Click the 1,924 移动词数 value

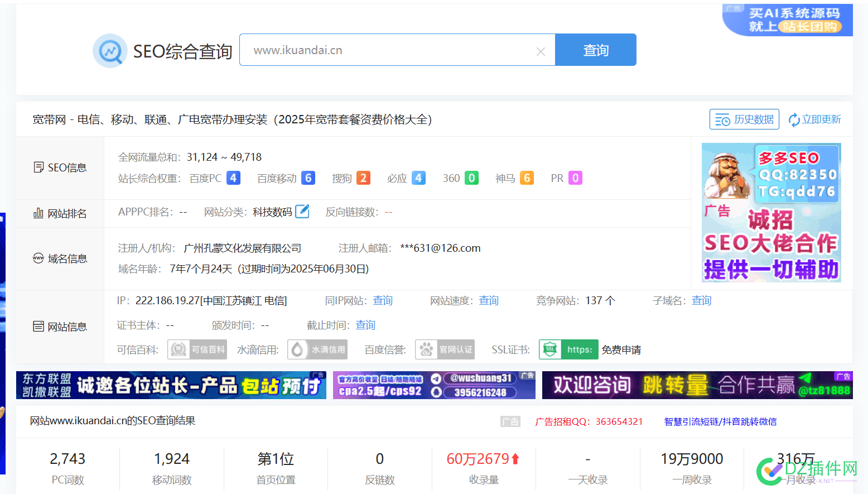point(172,459)
